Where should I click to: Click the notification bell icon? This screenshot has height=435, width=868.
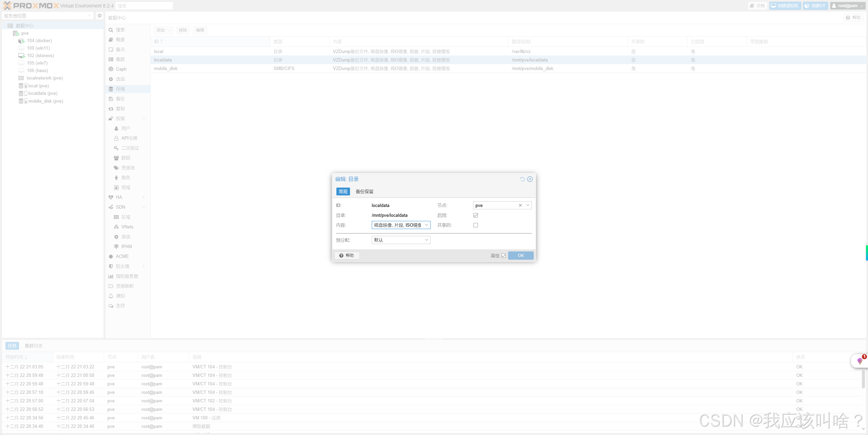coord(111,296)
